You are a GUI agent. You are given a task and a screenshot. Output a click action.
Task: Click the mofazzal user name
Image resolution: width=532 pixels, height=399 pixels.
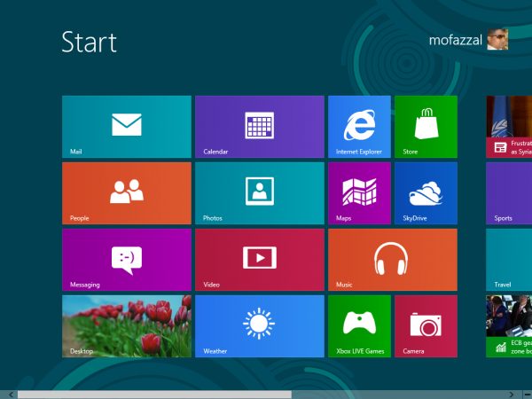[x=456, y=40]
